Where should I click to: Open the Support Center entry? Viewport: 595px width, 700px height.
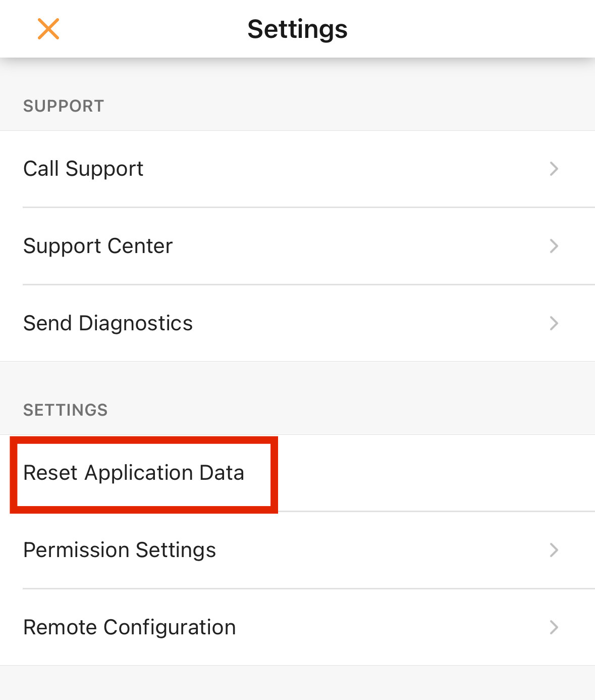98,246
